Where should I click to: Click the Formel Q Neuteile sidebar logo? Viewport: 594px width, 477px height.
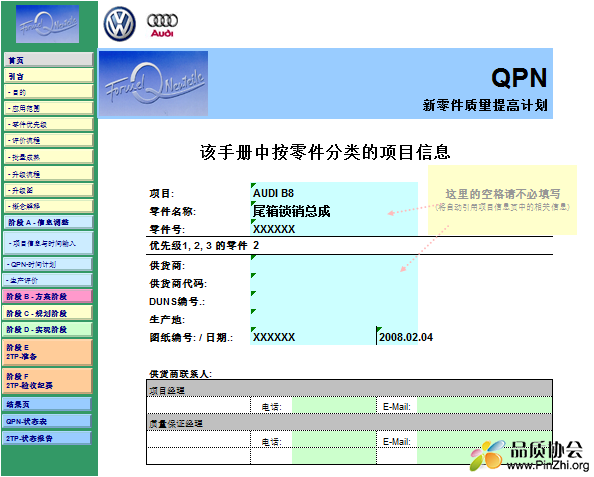pos(47,24)
